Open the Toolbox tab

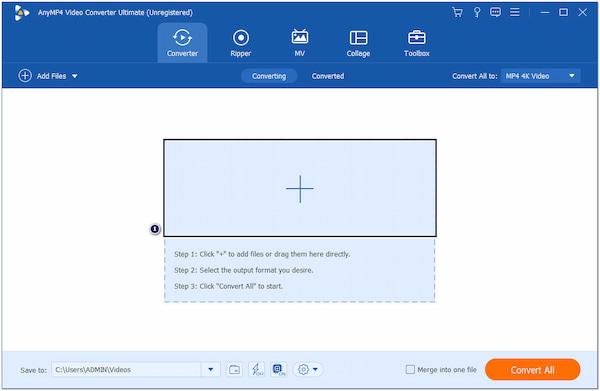417,43
